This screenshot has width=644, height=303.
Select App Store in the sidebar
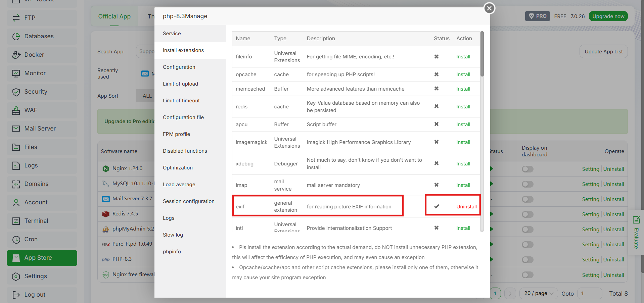(x=42, y=258)
